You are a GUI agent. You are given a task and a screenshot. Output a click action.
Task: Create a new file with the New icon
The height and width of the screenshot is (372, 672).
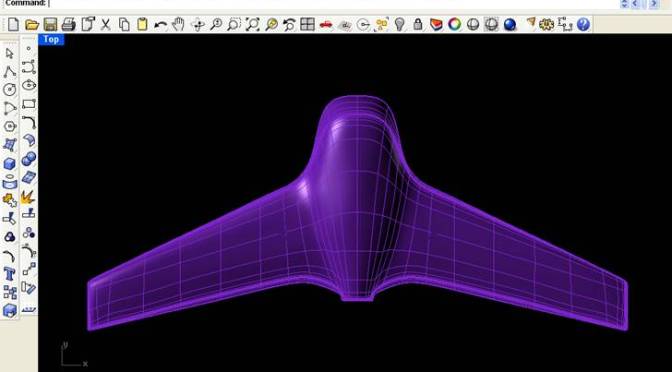(13, 24)
